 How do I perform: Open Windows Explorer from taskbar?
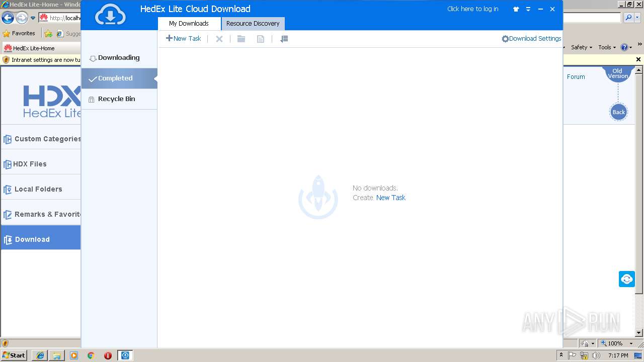click(57, 355)
